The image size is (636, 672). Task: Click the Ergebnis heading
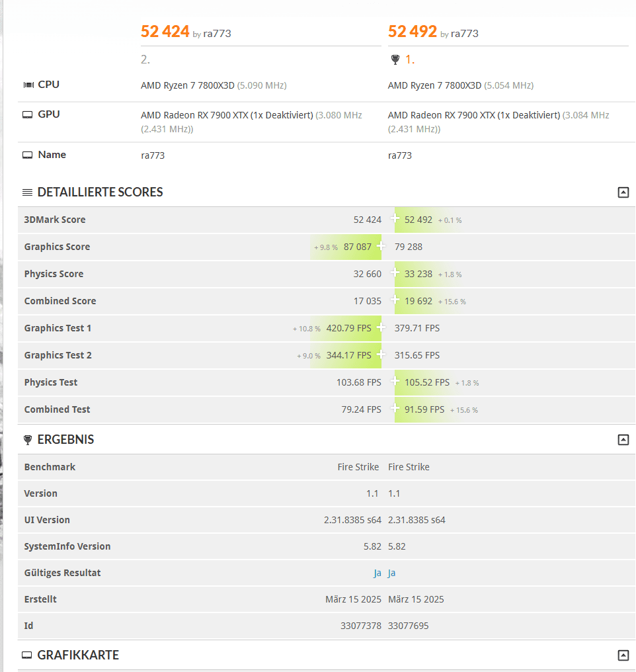pos(65,440)
